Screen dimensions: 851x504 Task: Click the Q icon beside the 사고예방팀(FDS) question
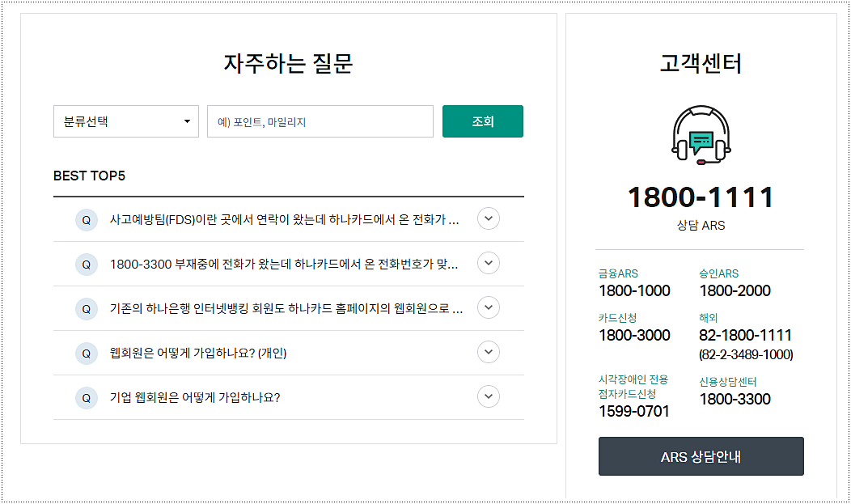click(x=87, y=218)
